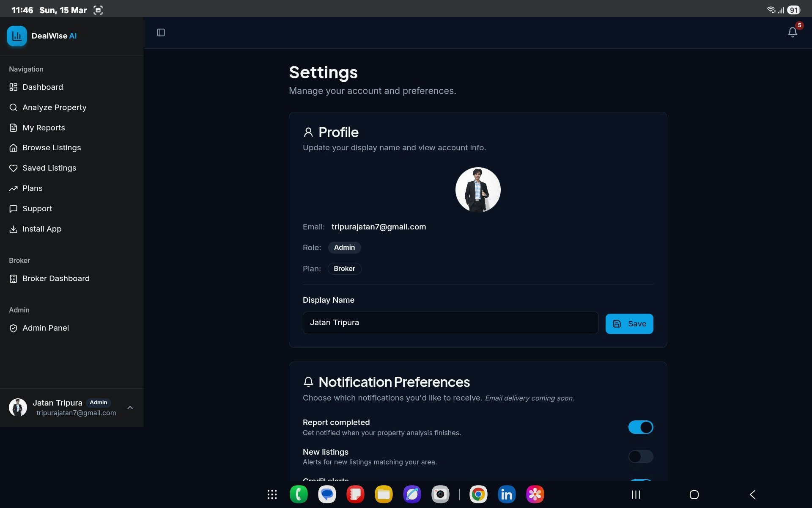Toggle the partially visible Credit alerts switch
The width and height of the screenshot is (812, 508).
pos(640,480)
